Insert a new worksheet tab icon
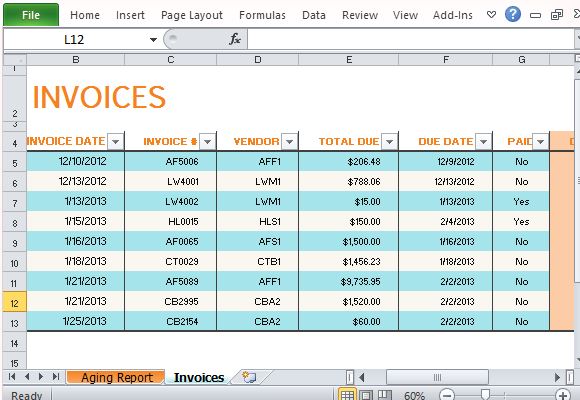 249,377
